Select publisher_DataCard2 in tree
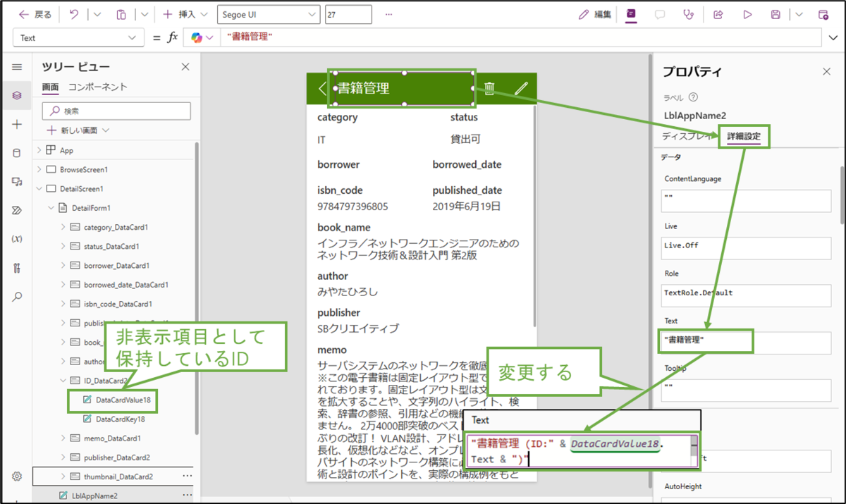 [x=118, y=457]
